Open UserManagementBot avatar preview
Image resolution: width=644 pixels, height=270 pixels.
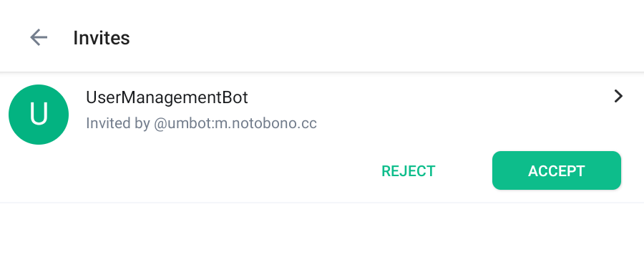[x=39, y=115]
